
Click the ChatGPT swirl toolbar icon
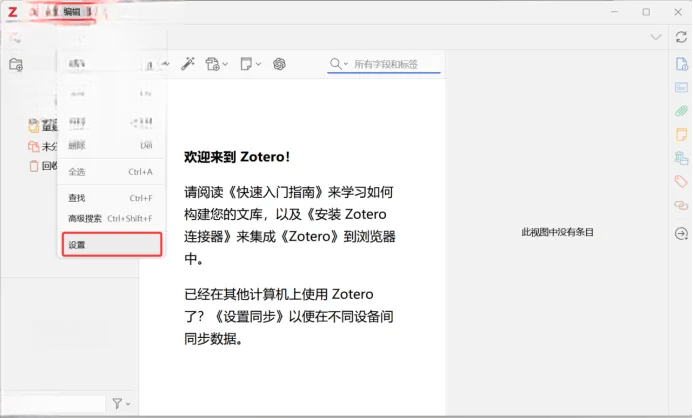(x=279, y=64)
